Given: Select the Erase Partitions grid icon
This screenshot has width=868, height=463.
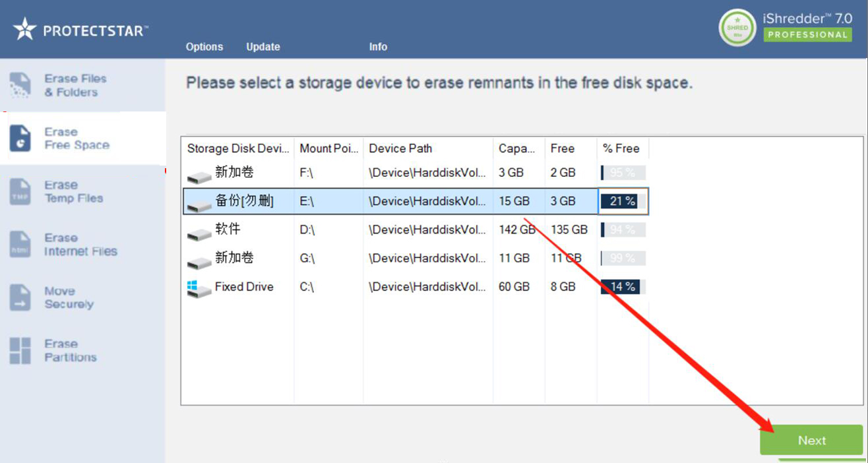Looking at the screenshot, I should pyautogui.click(x=20, y=351).
